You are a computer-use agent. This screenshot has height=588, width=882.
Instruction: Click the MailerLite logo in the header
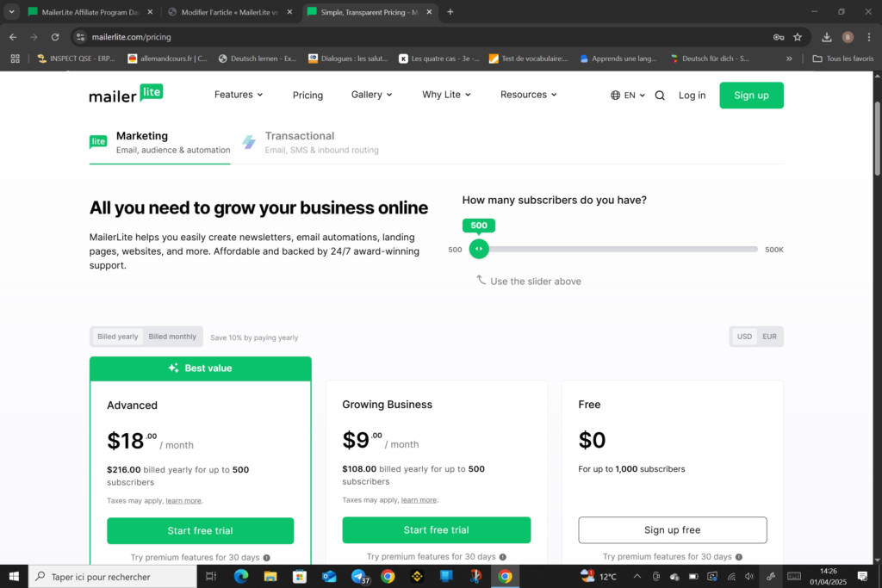(x=126, y=94)
